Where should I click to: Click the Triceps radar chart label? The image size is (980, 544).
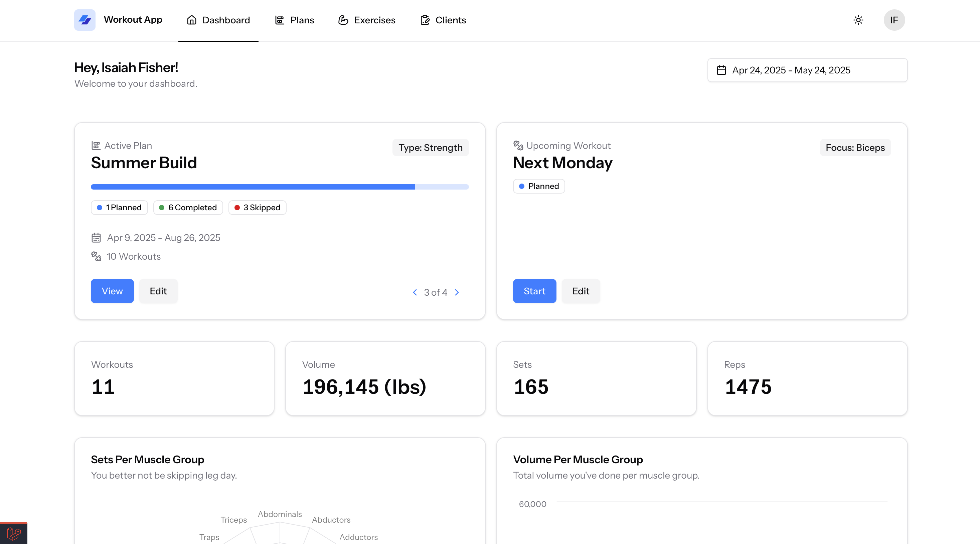coord(233,520)
